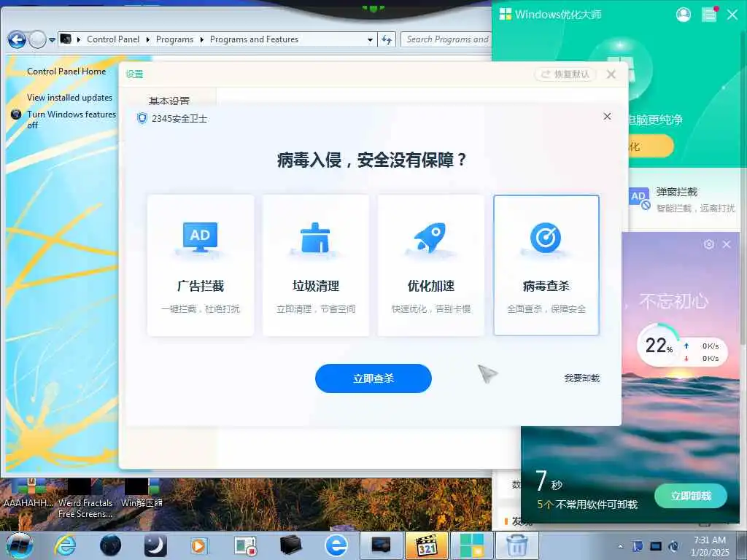
Task: Open the menu icon in Windows优化大师 header
Action: coord(709,15)
